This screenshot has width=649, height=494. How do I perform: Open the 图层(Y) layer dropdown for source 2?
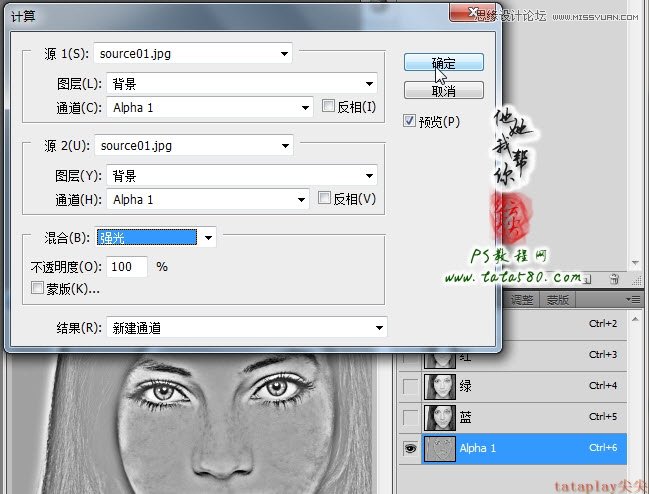click(x=242, y=176)
